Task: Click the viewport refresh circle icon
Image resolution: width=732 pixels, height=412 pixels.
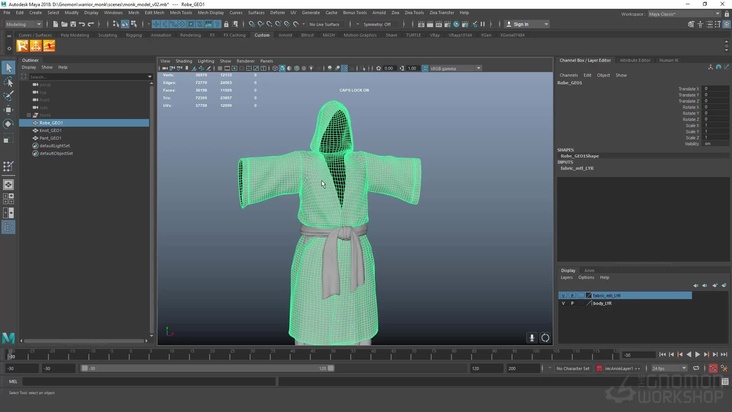Action: [545, 337]
